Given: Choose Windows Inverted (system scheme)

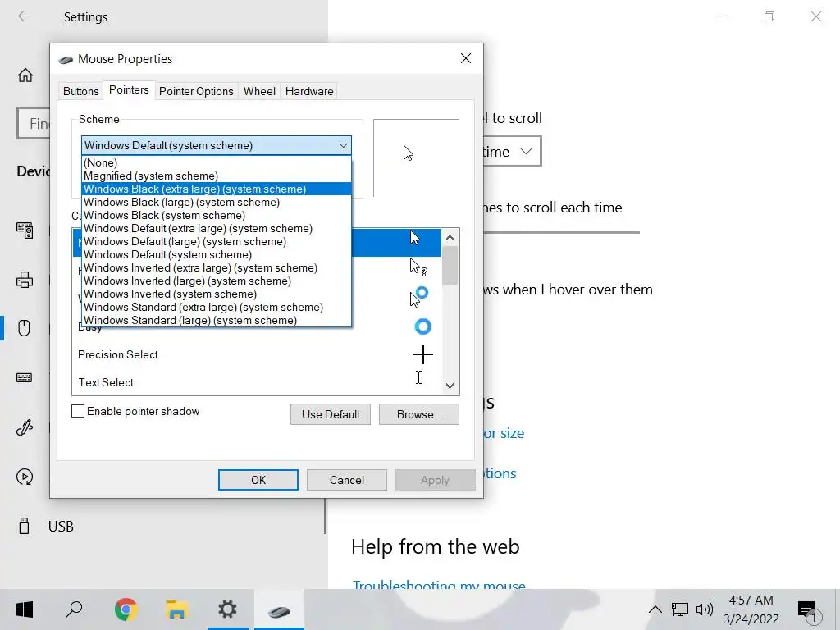Looking at the screenshot, I should point(217,294).
